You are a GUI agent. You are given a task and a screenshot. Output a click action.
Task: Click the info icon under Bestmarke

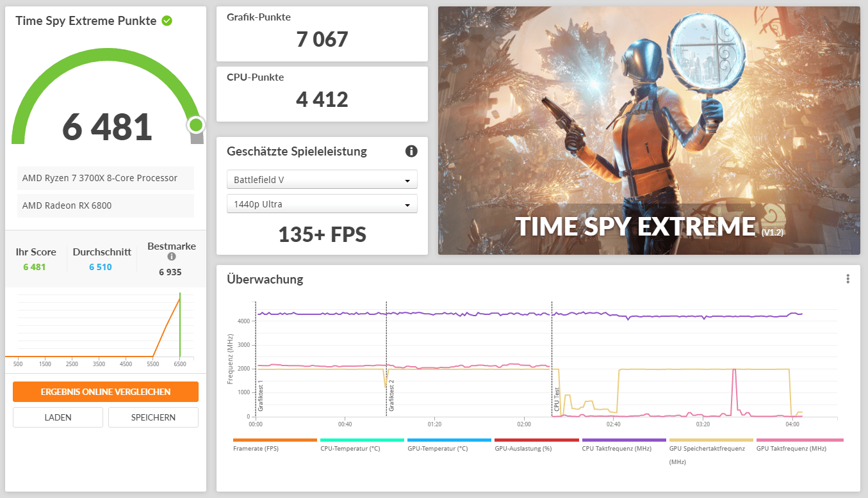pos(172,257)
